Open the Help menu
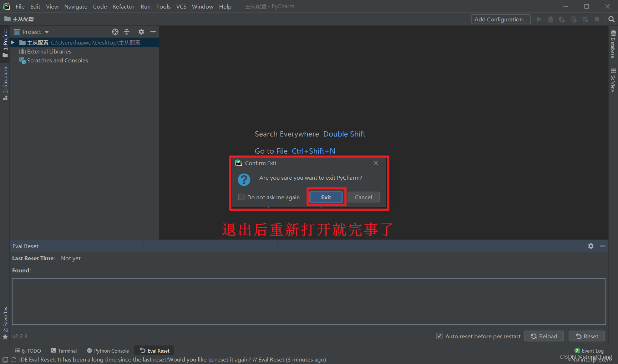This screenshot has width=618, height=364. click(225, 6)
